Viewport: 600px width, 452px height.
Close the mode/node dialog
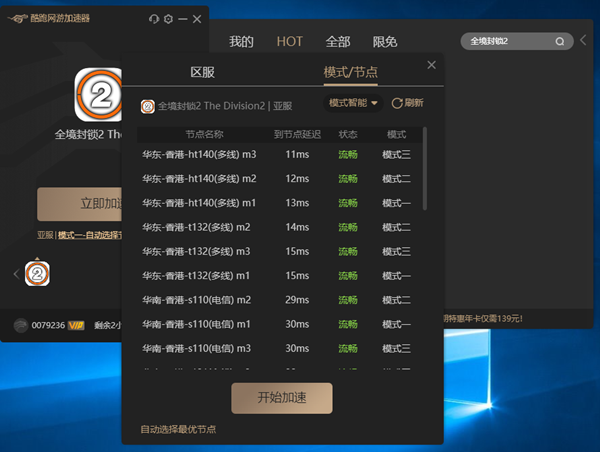(x=431, y=65)
